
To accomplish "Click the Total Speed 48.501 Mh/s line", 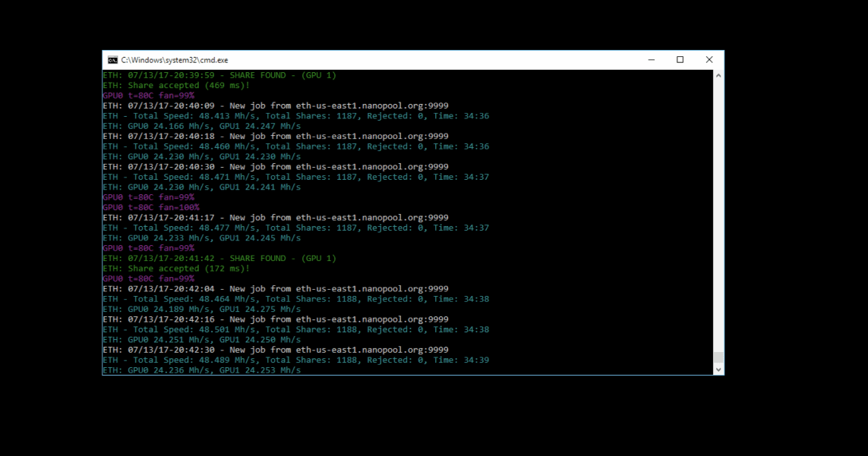I will 295,329.
